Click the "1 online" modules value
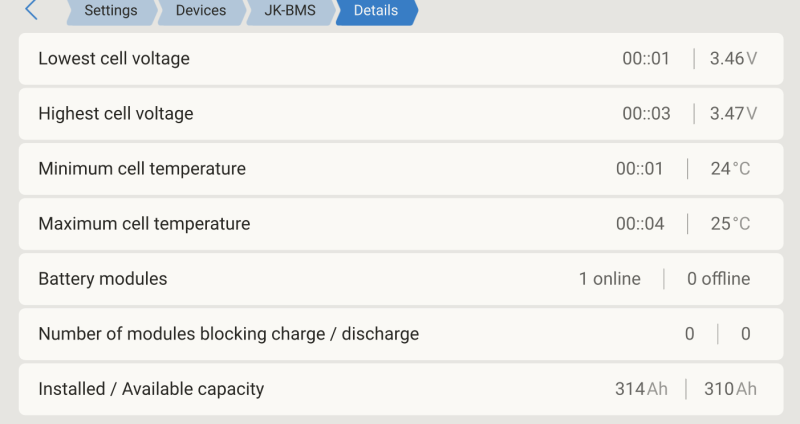The image size is (800, 424). tap(610, 279)
